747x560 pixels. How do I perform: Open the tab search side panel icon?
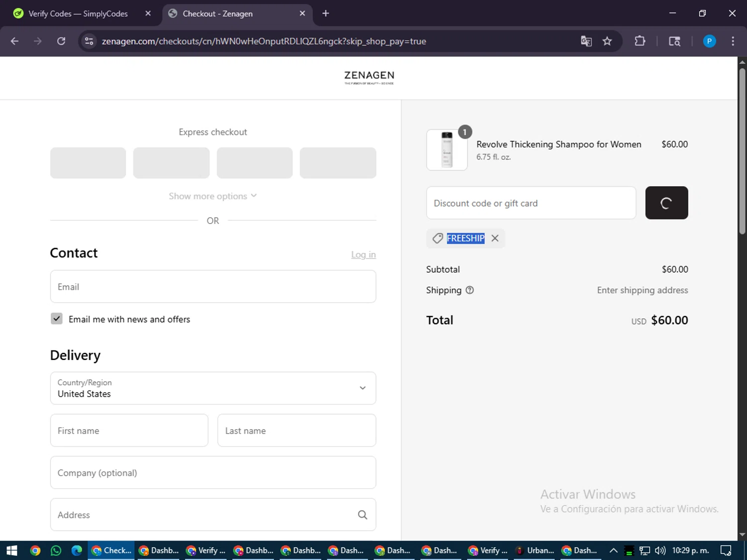[674, 41]
